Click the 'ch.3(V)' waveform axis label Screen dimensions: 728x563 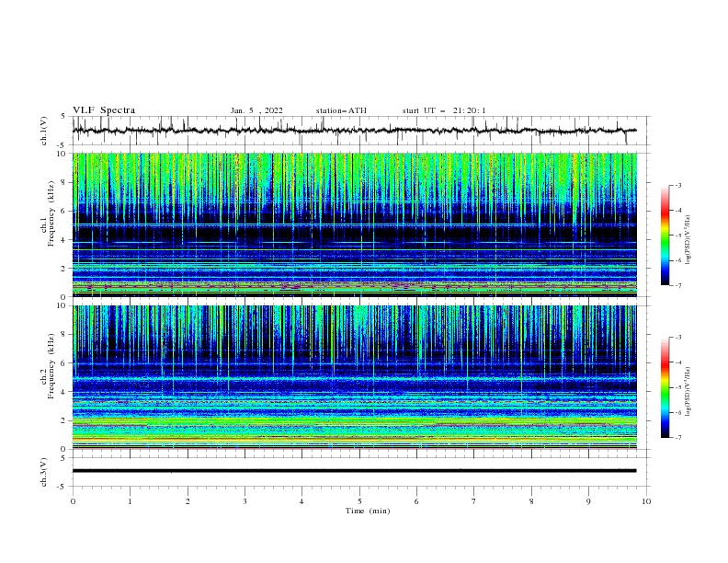tap(44, 472)
